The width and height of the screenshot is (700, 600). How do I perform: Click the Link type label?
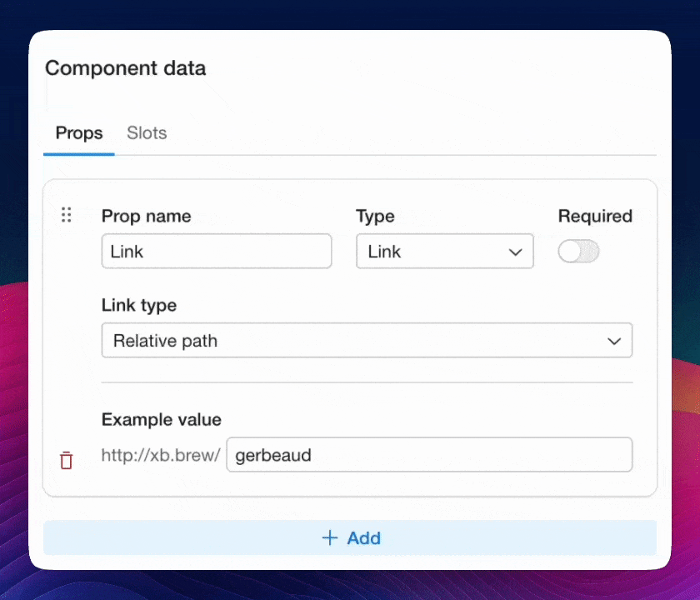click(x=139, y=306)
